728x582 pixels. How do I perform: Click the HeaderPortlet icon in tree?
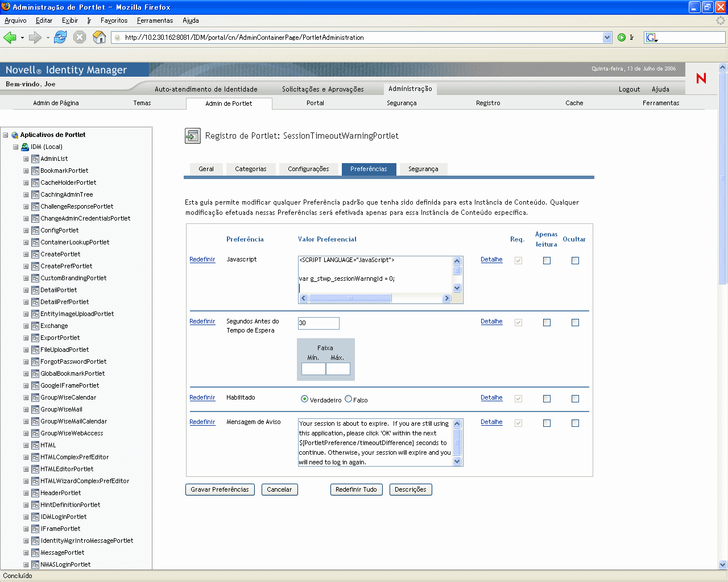pyautogui.click(x=35, y=493)
